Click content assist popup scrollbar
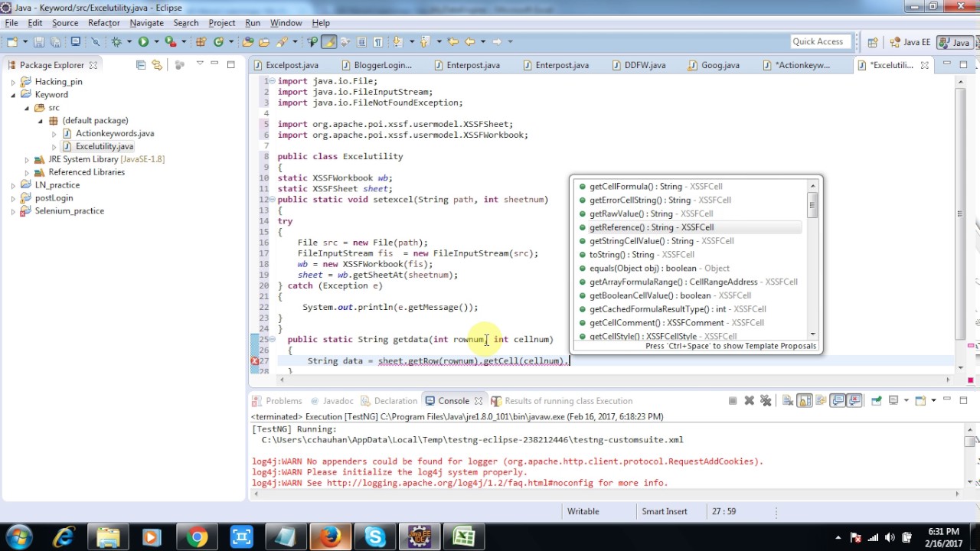The width and height of the screenshot is (980, 551). point(813,205)
